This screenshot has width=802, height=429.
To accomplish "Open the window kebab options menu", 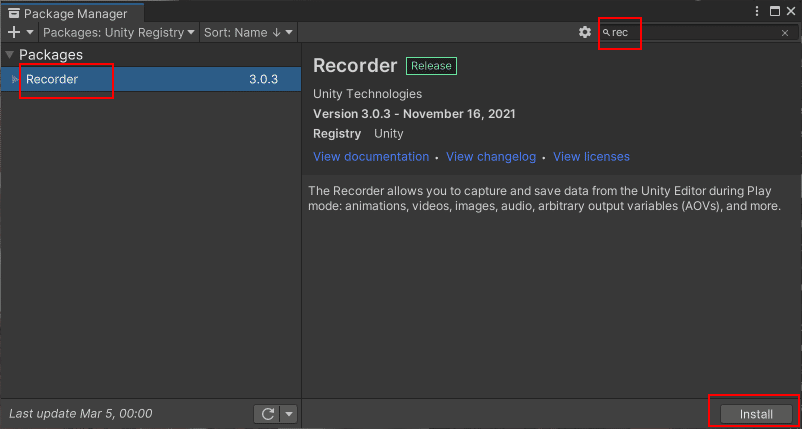I will click(x=759, y=11).
